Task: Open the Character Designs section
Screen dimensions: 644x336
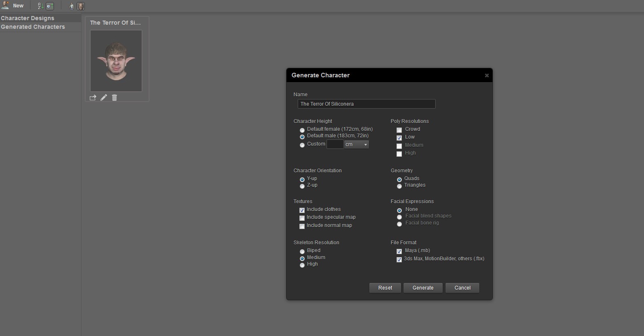Action: 28,18
